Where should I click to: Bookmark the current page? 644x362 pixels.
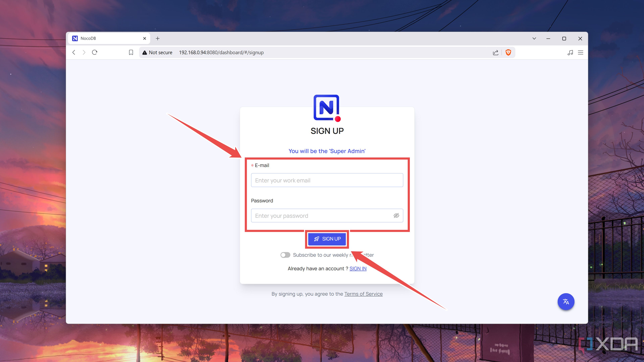tap(131, 52)
